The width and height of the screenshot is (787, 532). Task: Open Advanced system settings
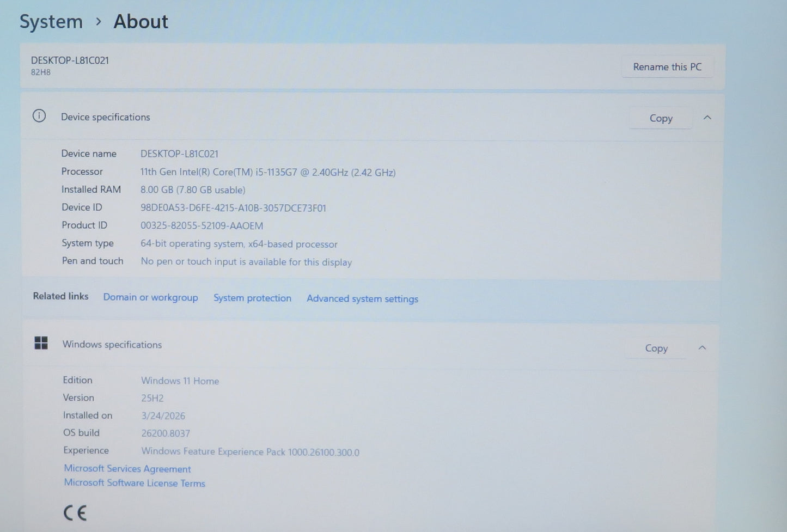[362, 298]
